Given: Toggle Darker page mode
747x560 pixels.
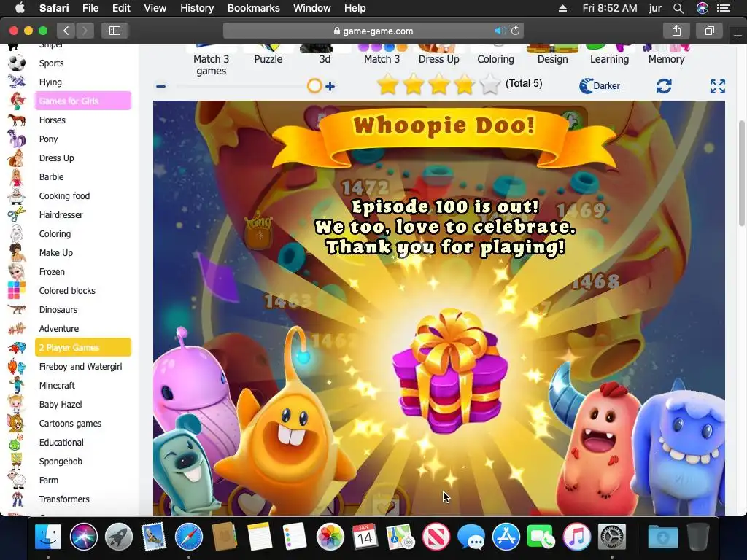Looking at the screenshot, I should point(600,86).
